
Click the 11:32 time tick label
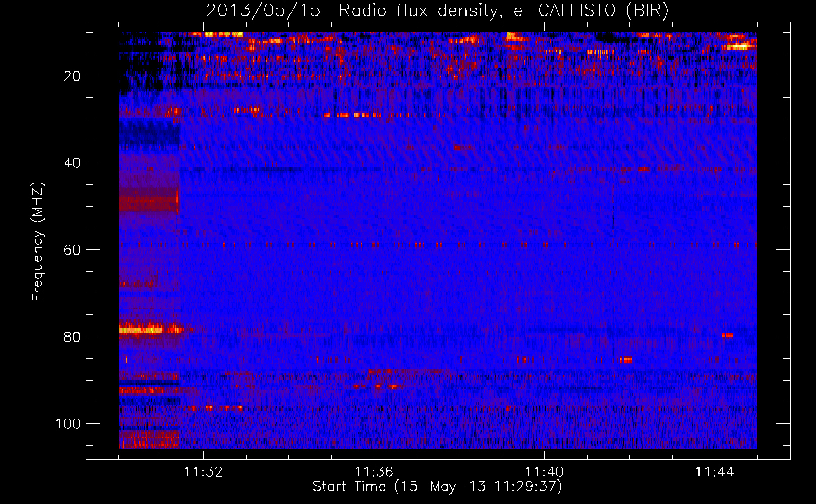[203, 472]
